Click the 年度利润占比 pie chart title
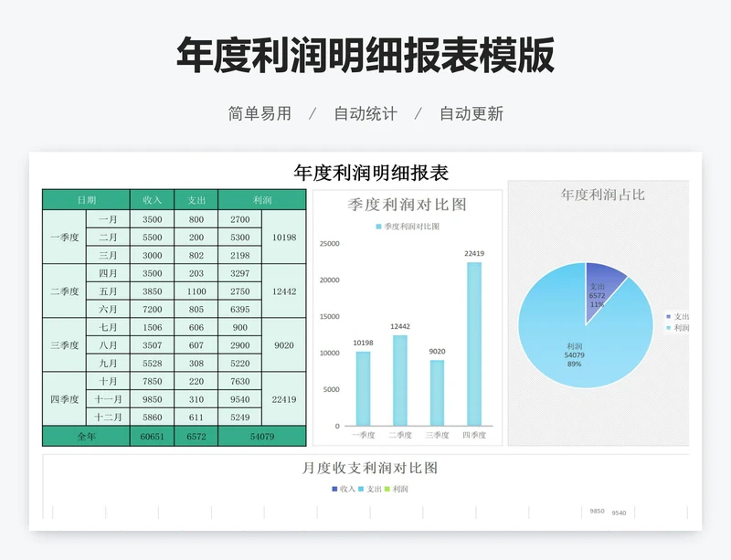731x560 pixels. (602, 195)
